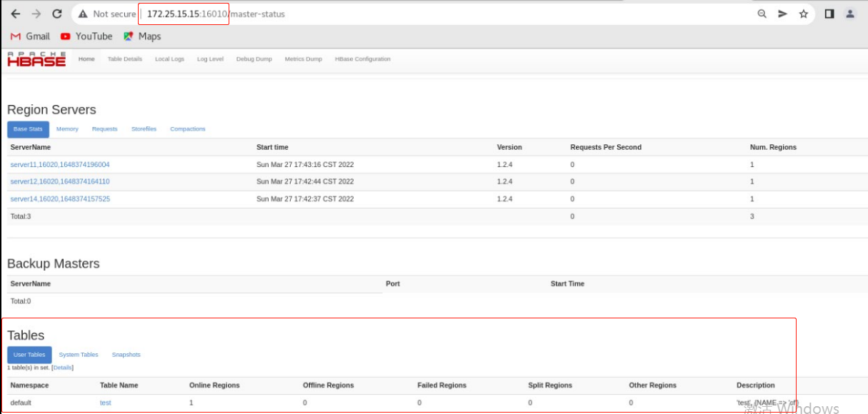Open region server server12,16020 link
Image resolution: width=868 pixels, height=414 pixels.
pyautogui.click(x=60, y=182)
